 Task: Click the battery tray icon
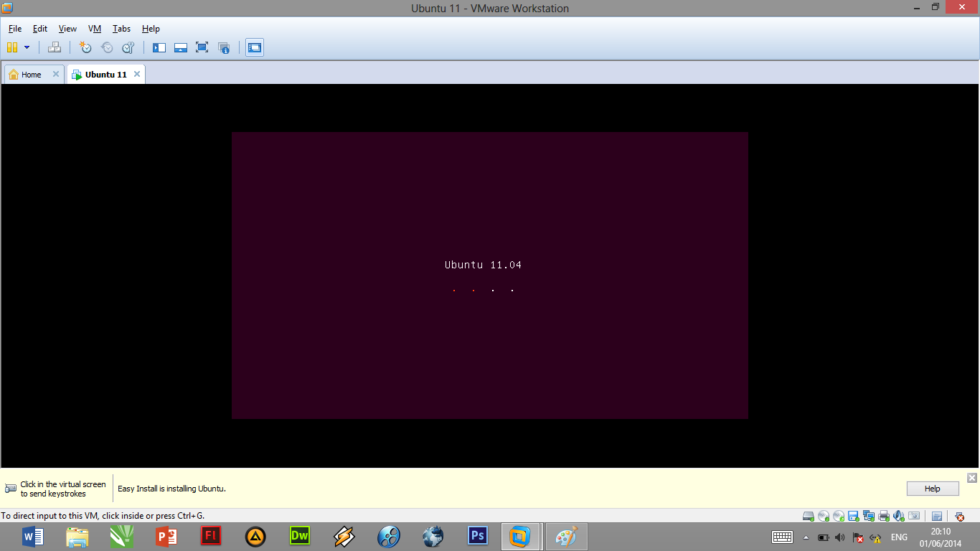coord(823,537)
